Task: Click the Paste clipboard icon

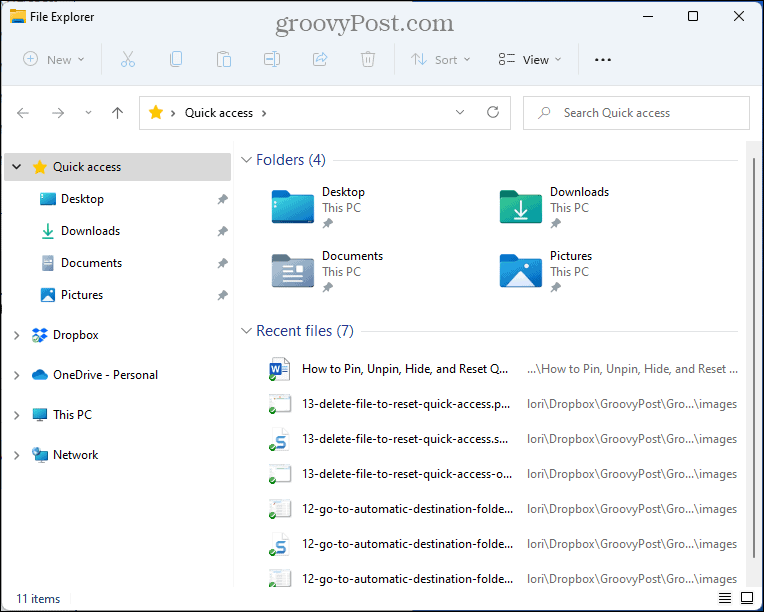Action: point(224,59)
